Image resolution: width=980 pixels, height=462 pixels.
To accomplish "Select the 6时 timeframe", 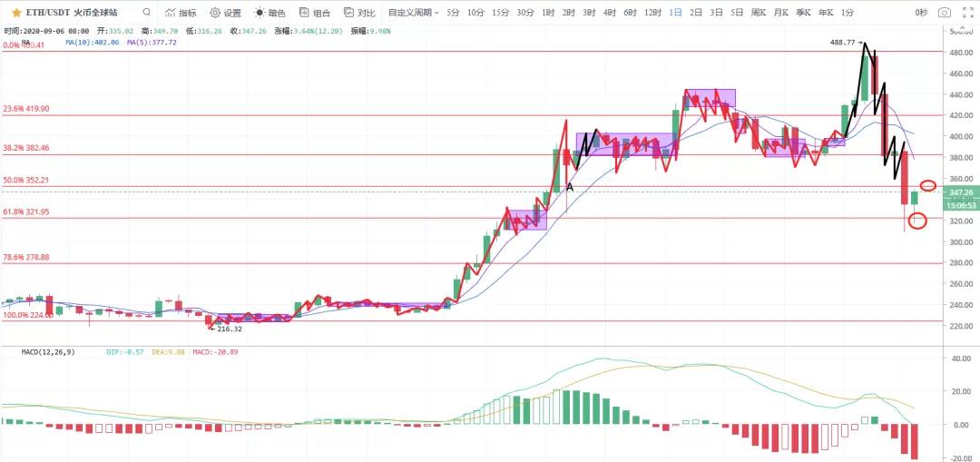I will [x=630, y=13].
